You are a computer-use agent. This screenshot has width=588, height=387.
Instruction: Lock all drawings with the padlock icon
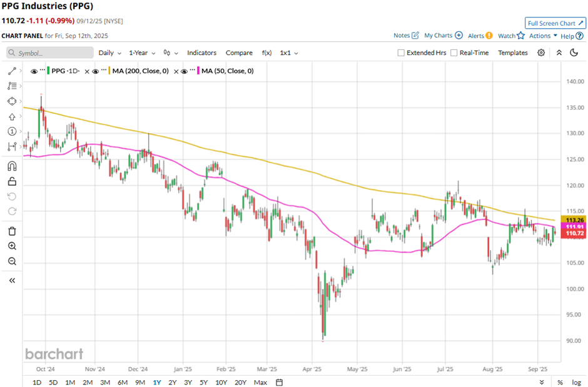(x=12, y=181)
